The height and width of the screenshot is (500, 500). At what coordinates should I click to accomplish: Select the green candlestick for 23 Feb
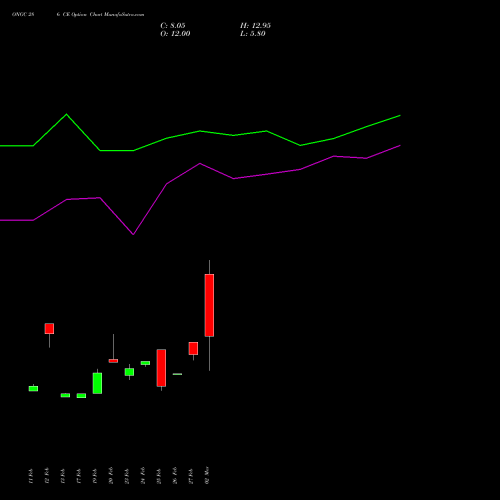[129, 372]
